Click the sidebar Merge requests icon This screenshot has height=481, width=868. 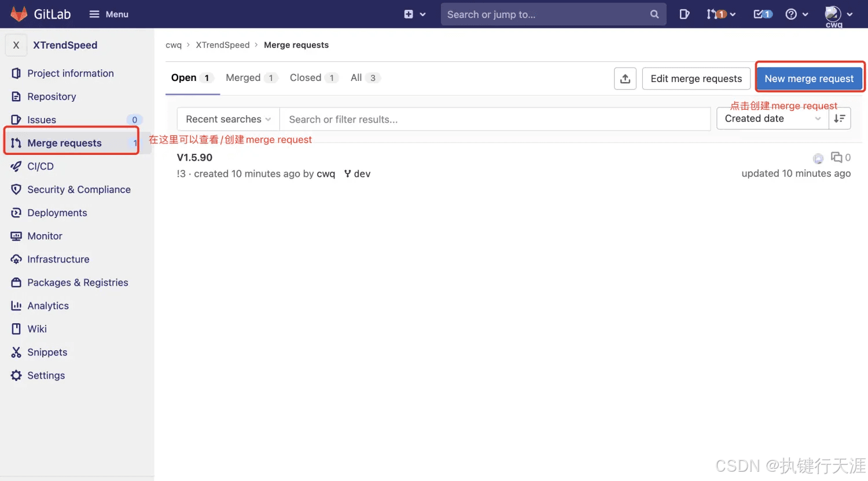click(16, 143)
